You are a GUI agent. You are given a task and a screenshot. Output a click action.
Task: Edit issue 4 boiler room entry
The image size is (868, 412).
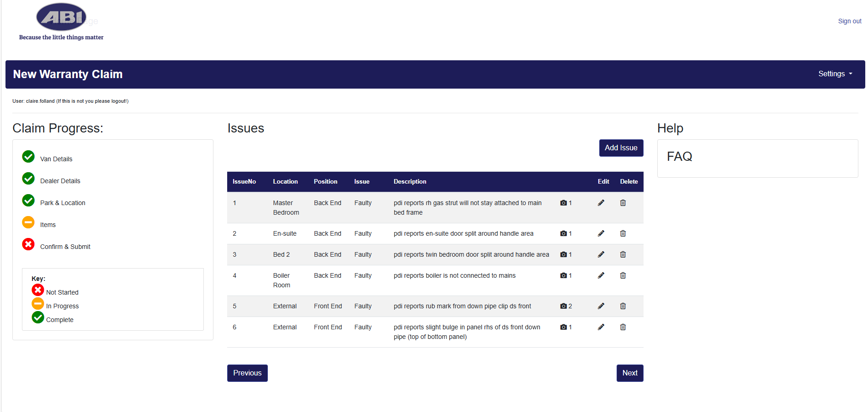point(601,275)
